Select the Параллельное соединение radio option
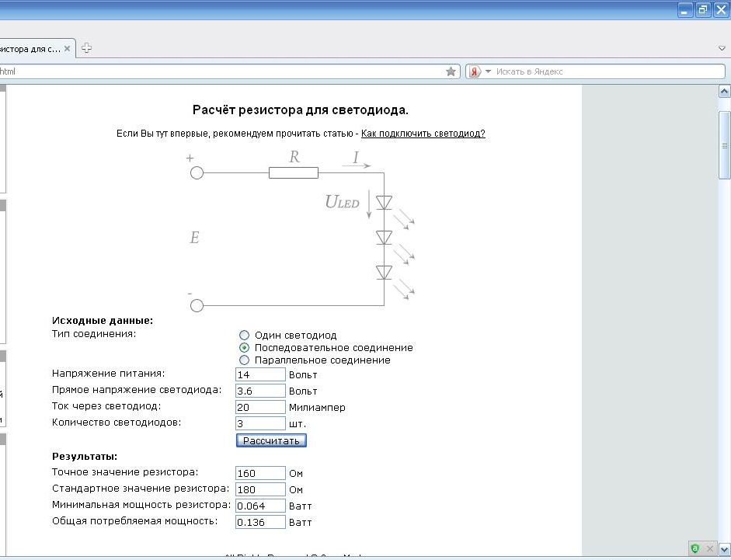 [x=244, y=360]
